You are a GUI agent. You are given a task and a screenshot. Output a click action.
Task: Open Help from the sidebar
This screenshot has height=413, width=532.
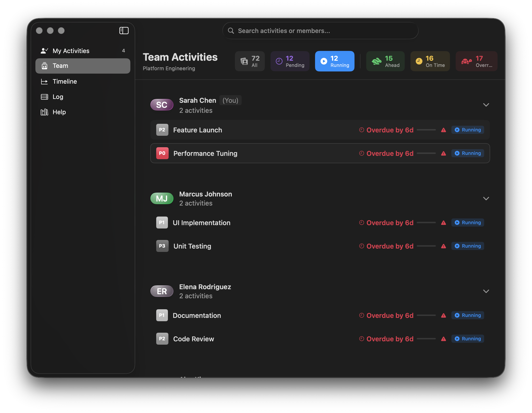tap(59, 112)
